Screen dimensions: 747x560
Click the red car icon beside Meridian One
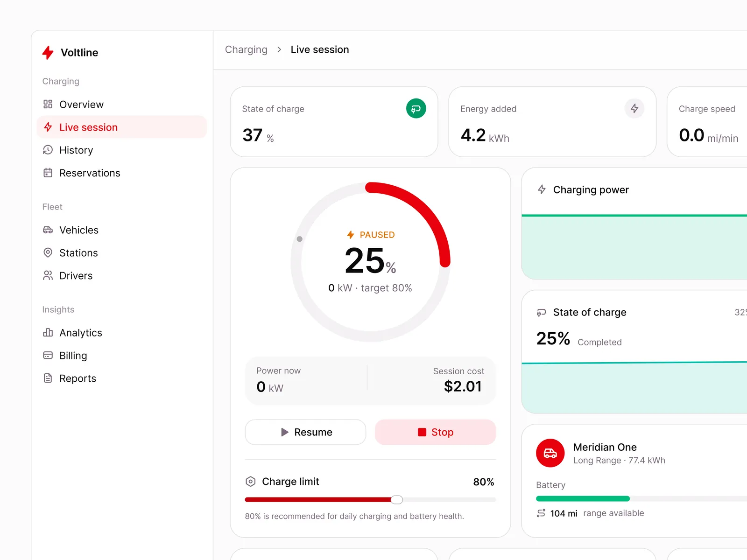pos(550,453)
